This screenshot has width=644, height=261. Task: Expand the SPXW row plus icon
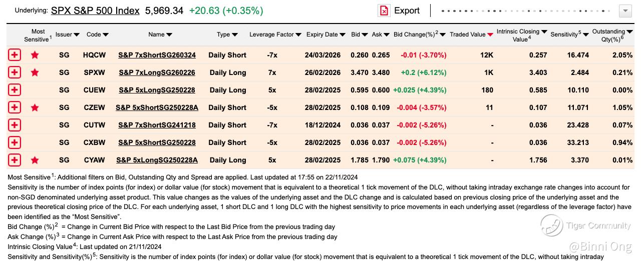[15, 72]
